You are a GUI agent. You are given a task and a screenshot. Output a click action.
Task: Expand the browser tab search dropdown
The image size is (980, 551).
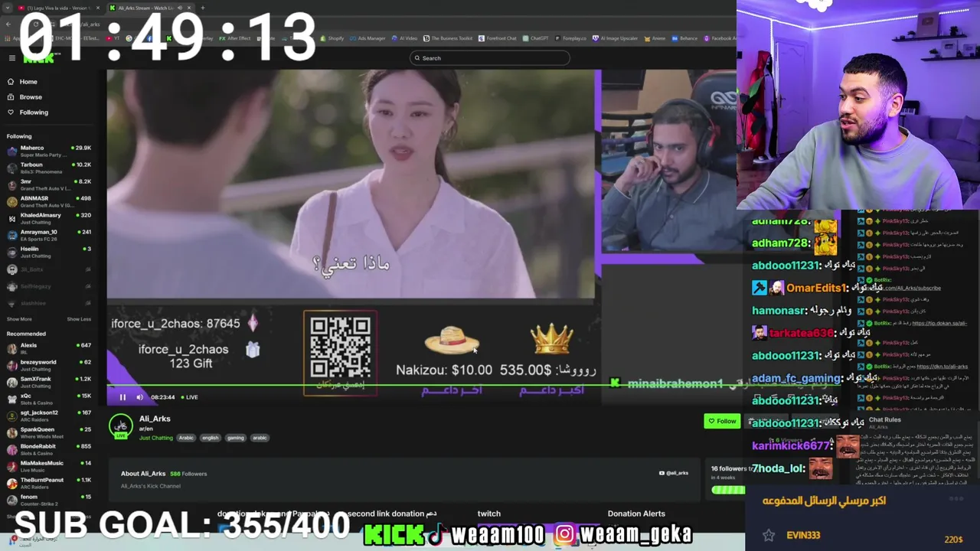7,8
